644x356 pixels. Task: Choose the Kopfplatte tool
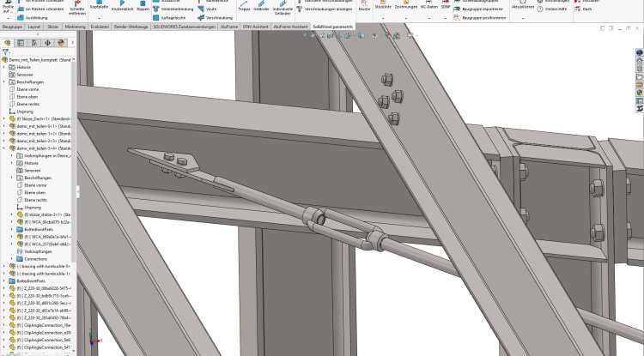point(99,6)
